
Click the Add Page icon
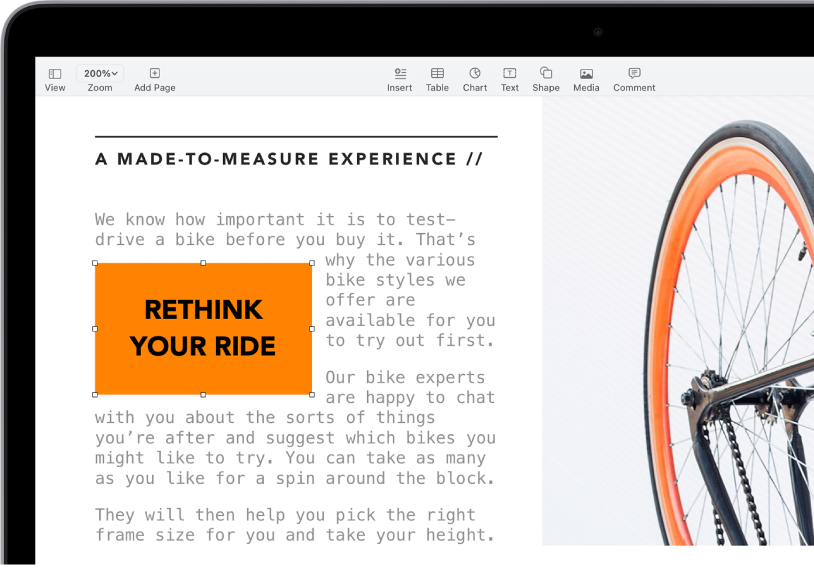(x=155, y=73)
